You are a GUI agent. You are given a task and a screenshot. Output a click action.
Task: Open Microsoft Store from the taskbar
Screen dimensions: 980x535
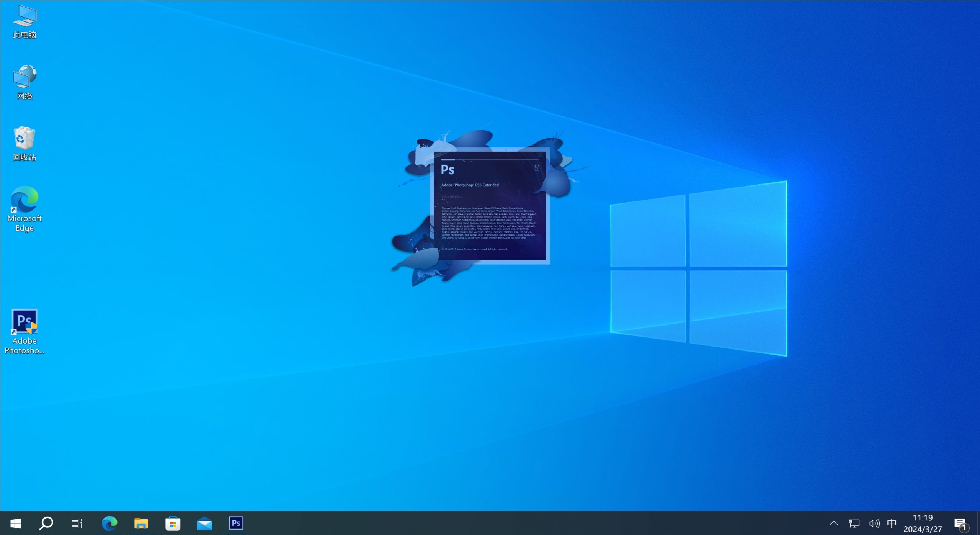(x=173, y=523)
